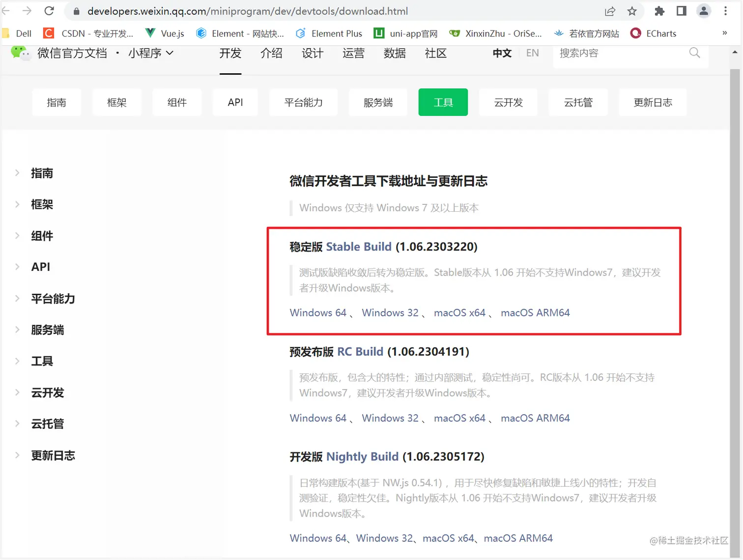Screen dimensions: 743x560
Task: Download RC Build Windows 32
Action: pos(390,418)
